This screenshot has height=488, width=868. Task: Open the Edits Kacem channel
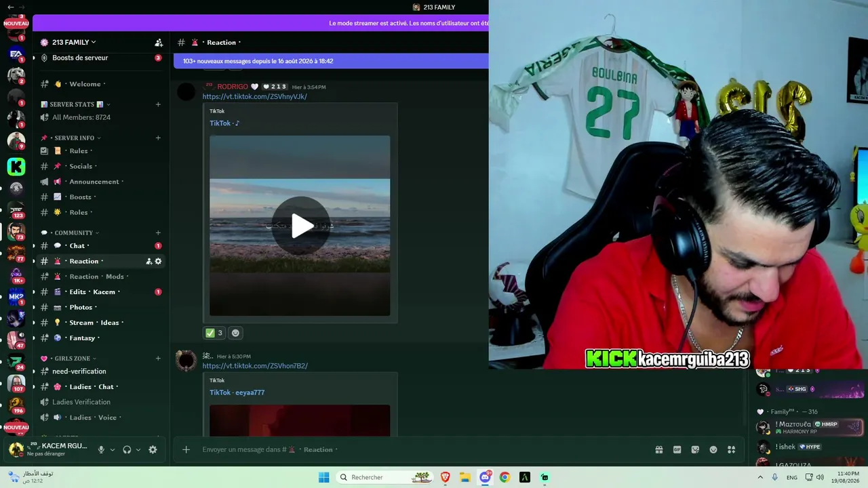click(102, 291)
